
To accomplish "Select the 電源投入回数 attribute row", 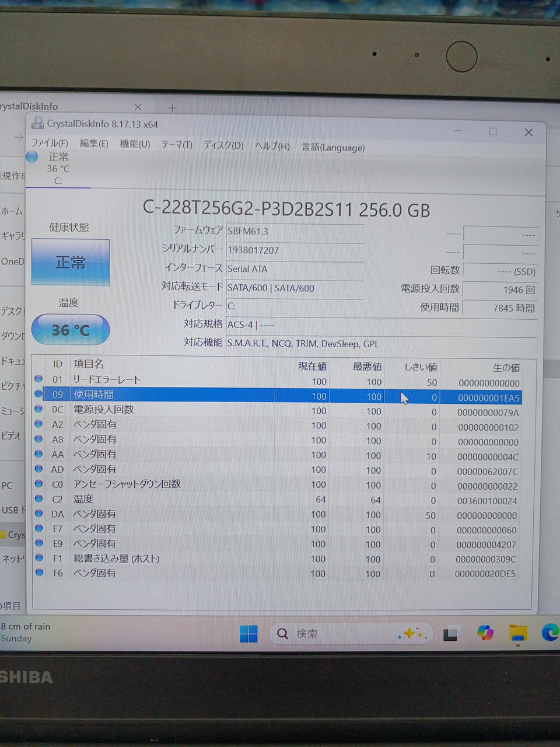I will pos(103,410).
